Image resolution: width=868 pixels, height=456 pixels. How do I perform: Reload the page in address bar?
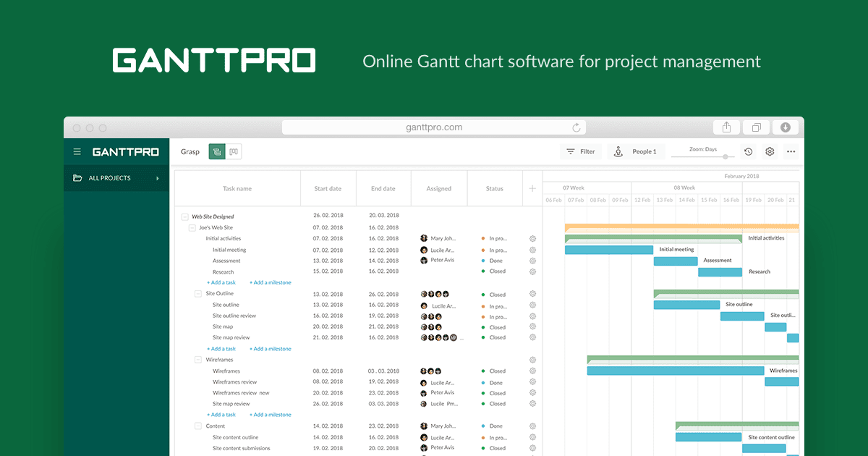click(576, 127)
